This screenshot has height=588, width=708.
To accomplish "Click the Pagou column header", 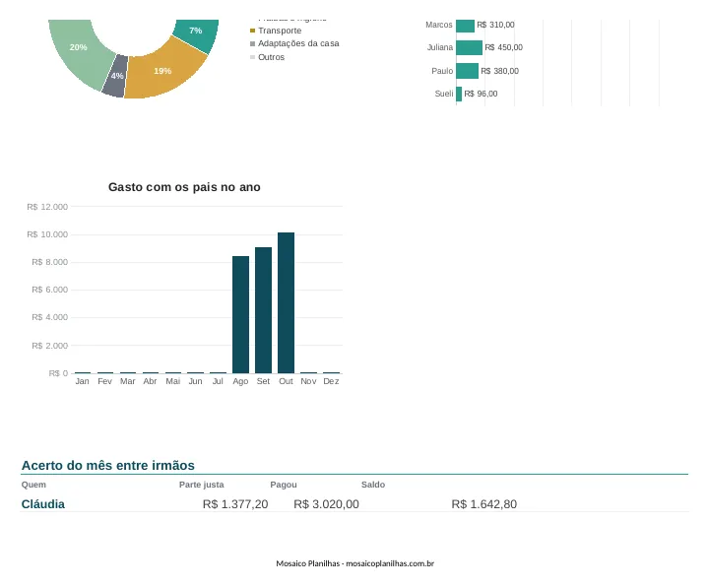I will (x=284, y=485).
